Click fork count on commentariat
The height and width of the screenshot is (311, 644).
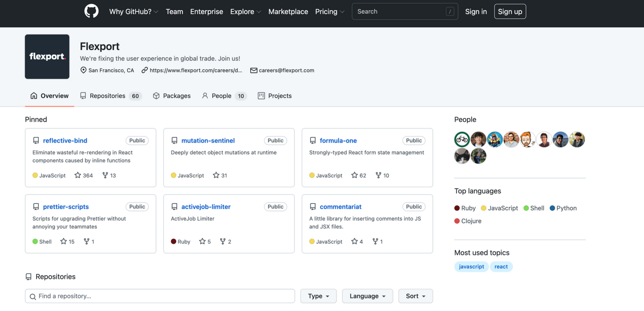click(377, 241)
